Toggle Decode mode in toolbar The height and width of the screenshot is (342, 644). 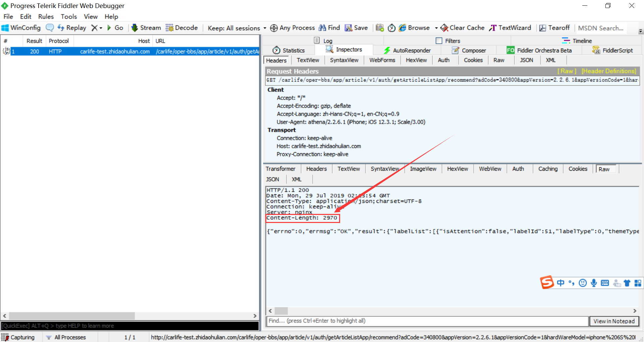coord(182,28)
